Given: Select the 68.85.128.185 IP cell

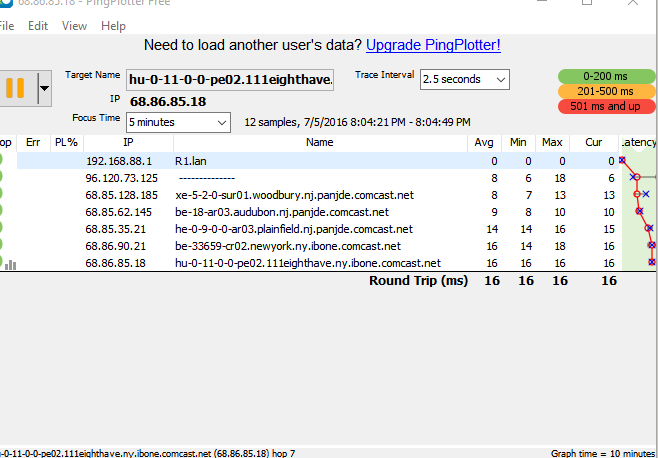Looking at the screenshot, I should click(x=122, y=195).
